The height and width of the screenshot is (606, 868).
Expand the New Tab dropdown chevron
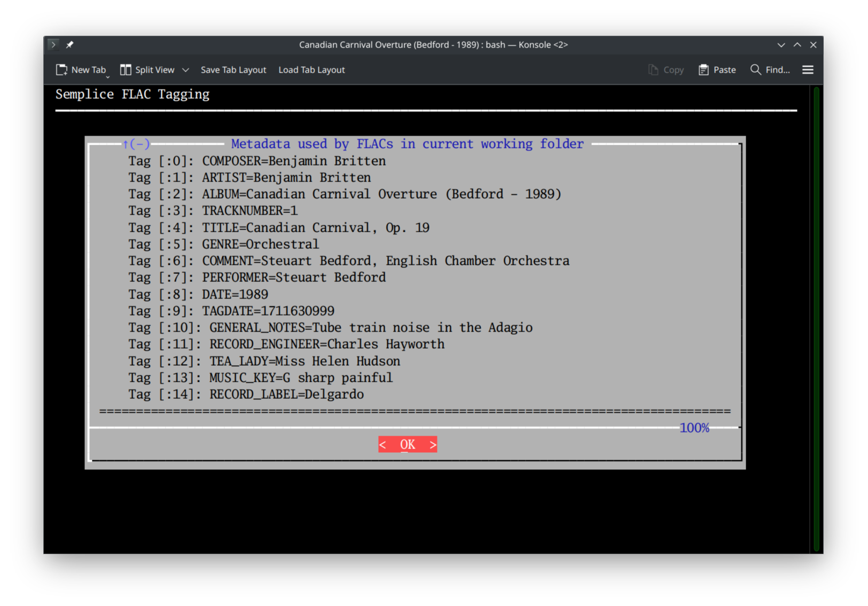click(107, 76)
